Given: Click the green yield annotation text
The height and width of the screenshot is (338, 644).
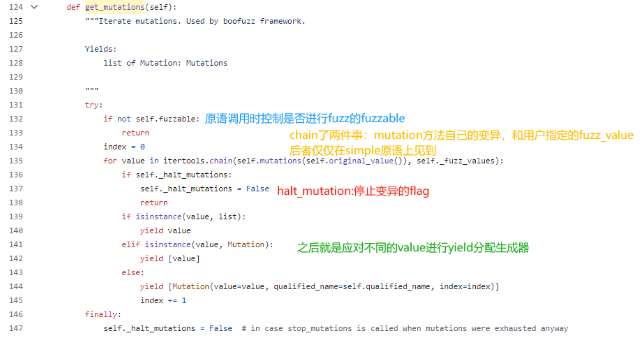Looking at the screenshot, I should point(413,247).
